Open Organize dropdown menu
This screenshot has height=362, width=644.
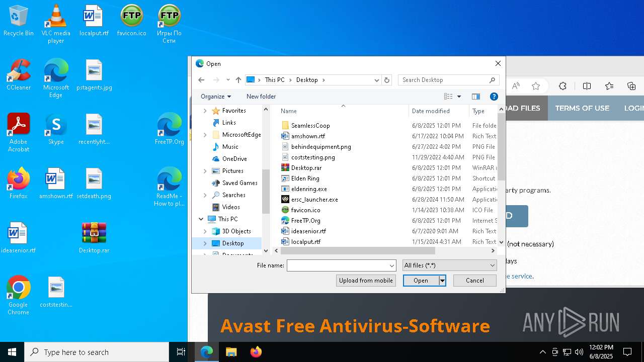[x=216, y=97]
